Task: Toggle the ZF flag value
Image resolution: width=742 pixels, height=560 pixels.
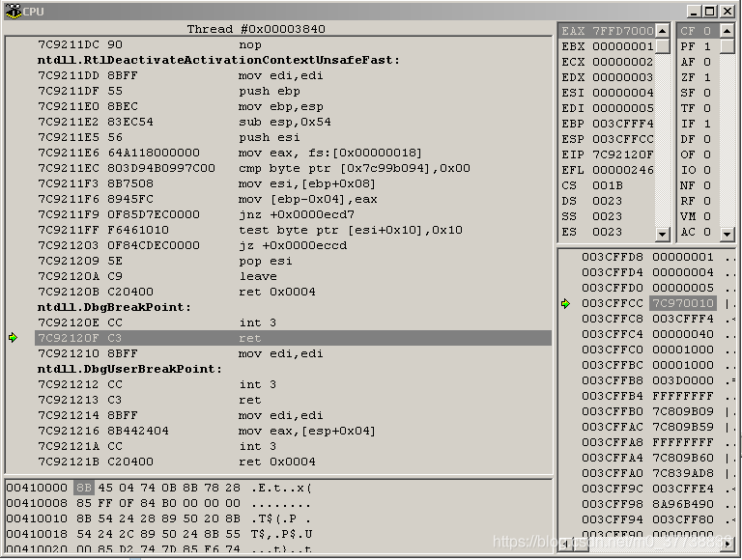Action: pos(706,77)
